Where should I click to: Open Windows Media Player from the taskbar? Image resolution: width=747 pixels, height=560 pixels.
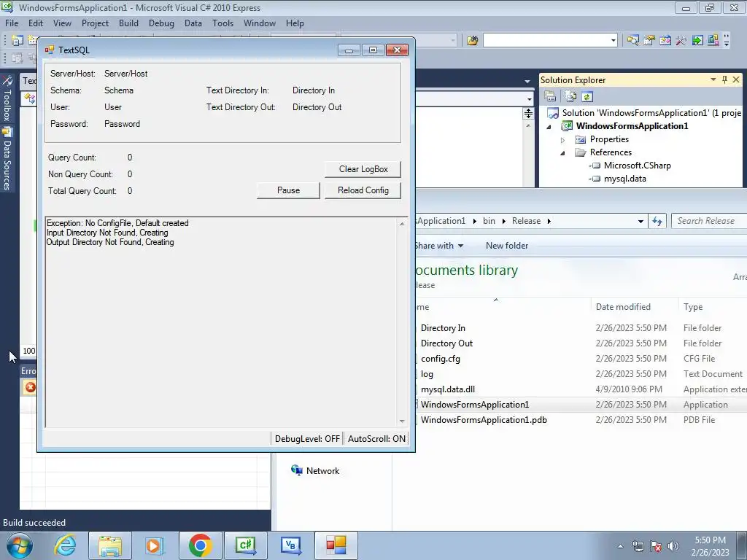coord(154,545)
